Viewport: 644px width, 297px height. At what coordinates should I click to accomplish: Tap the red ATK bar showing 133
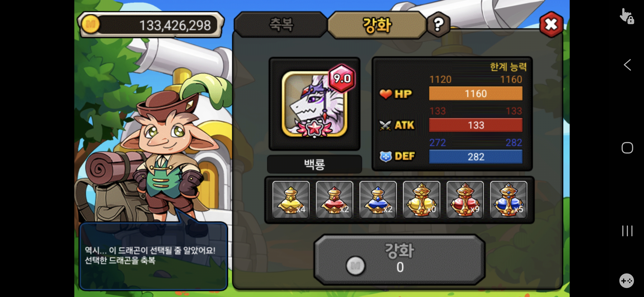(x=476, y=125)
